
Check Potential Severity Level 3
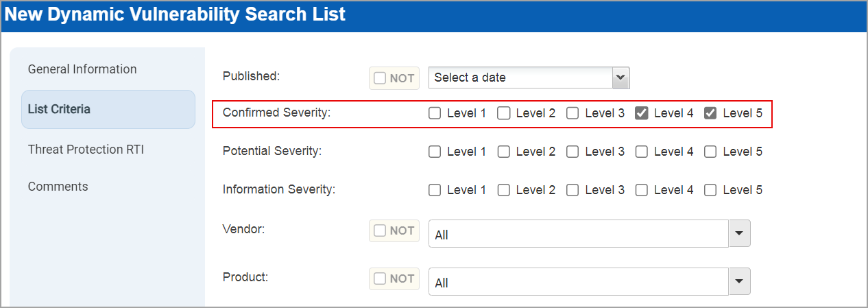click(572, 152)
